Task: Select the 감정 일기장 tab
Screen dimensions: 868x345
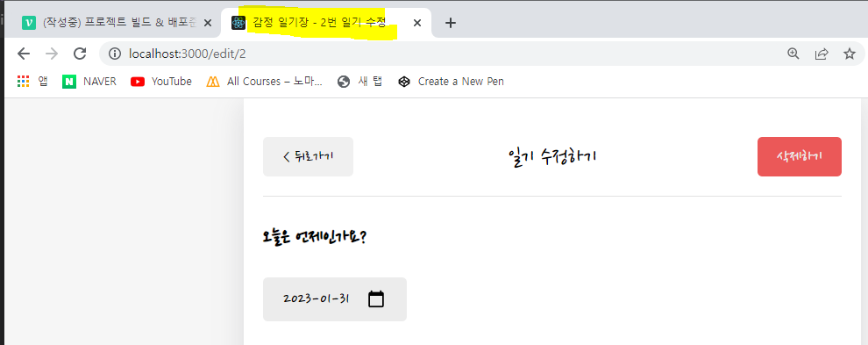Action: coord(318,23)
